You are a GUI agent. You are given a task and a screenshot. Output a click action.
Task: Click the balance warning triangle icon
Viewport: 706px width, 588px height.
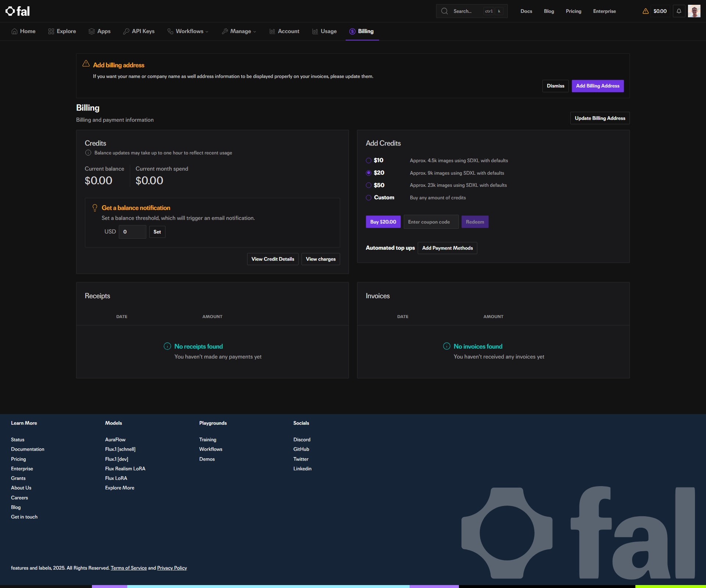pyautogui.click(x=645, y=11)
